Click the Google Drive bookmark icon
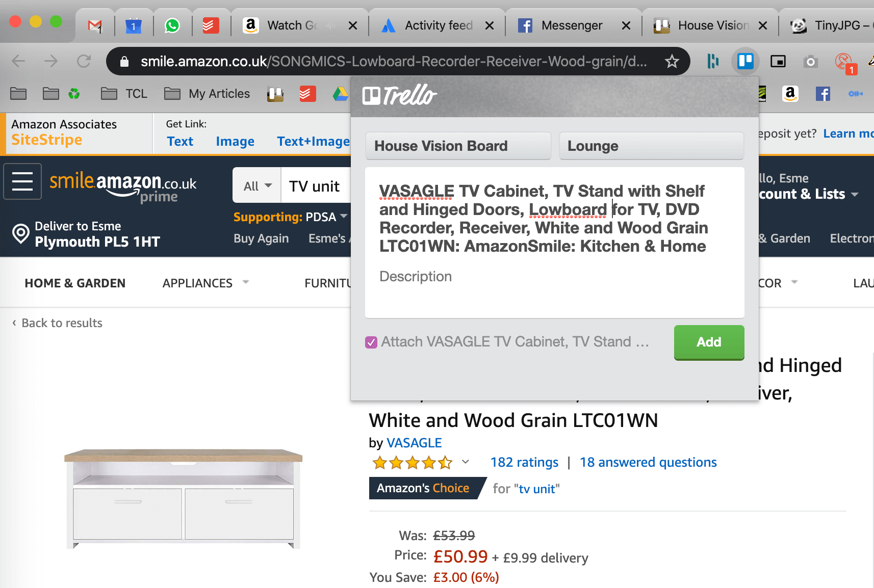 (340, 94)
